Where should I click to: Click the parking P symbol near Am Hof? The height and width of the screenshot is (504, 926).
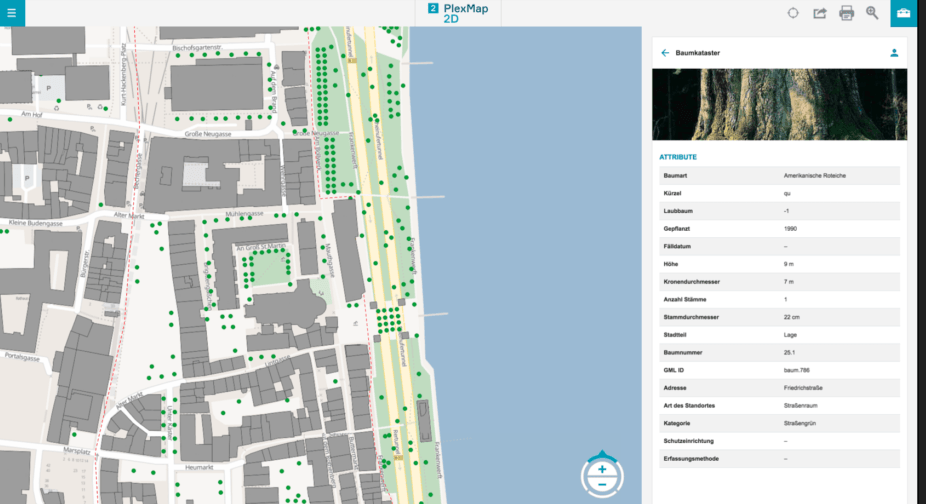(48, 88)
